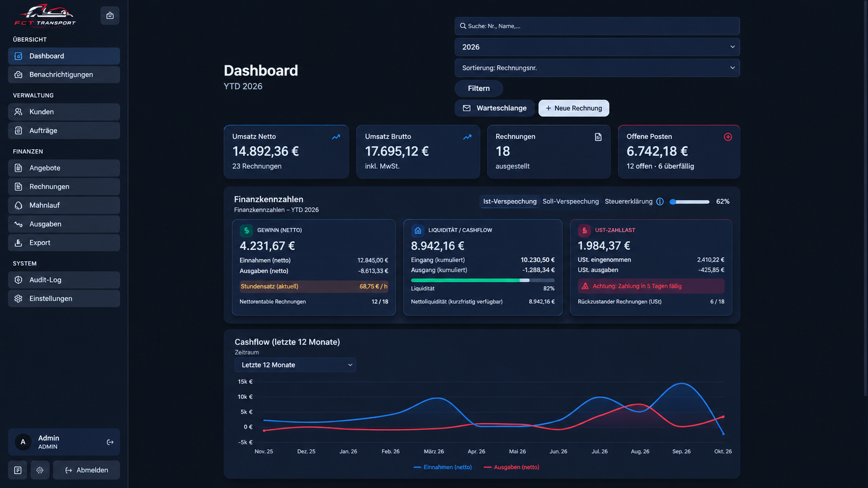
Task: Click the Export download icon
Action: (x=18, y=243)
